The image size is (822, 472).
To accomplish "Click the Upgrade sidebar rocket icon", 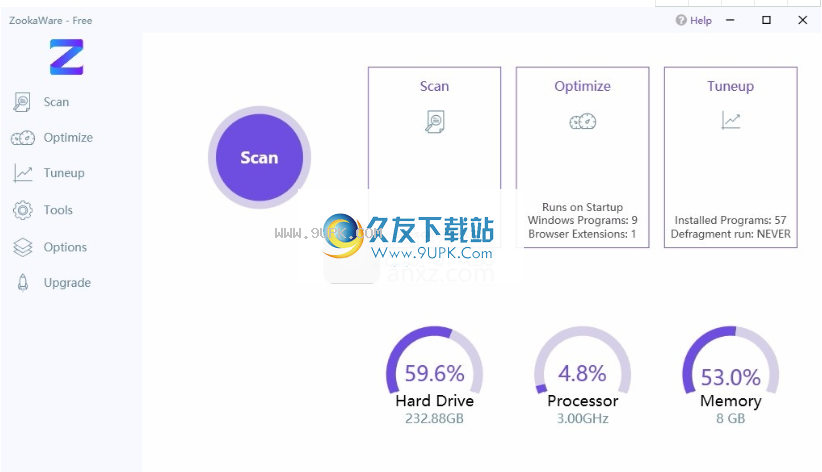I will point(23,283).
